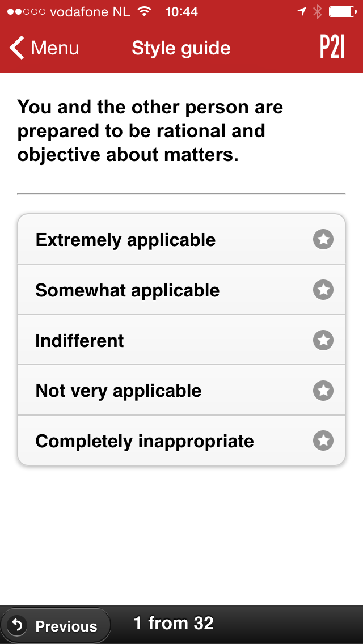The image size is (363, 644).
Task: Tap the star icon beside Somewhat applicable
Action: tap(323, 290)
